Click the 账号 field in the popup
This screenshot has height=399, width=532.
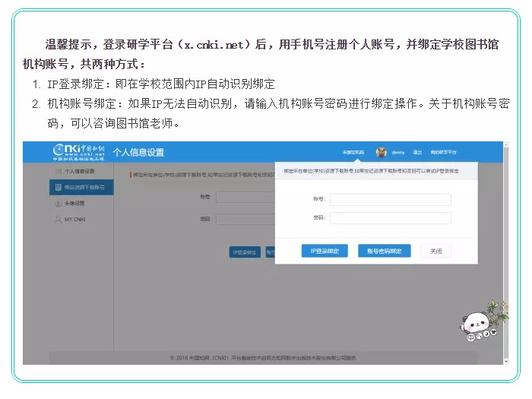pyautogui.click(x=390, y=200)
